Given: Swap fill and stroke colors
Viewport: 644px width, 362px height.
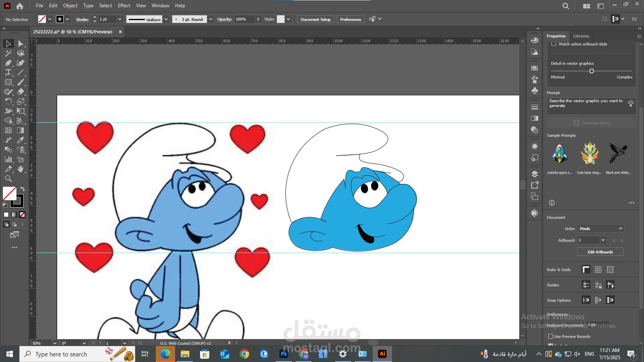Looking at the screenshot, I should [23, 189].
